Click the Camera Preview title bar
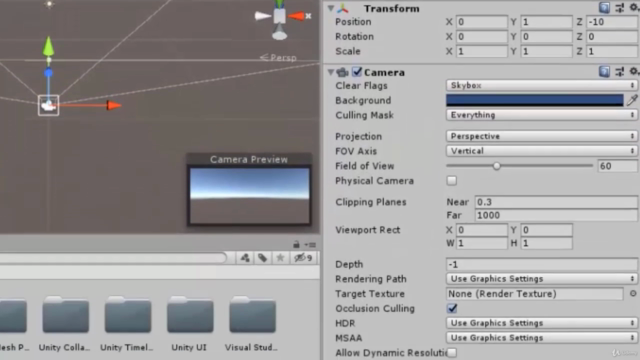 pos(249,159)
